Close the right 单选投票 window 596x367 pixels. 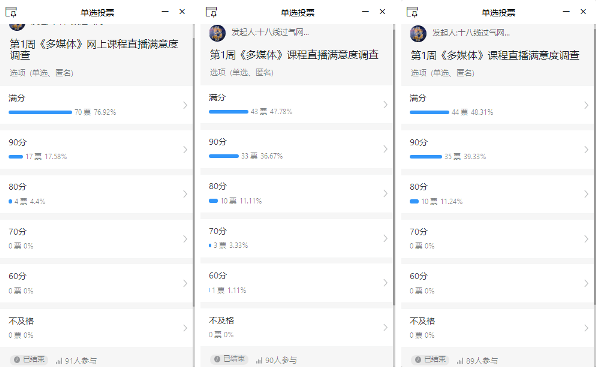click(583, 12)
